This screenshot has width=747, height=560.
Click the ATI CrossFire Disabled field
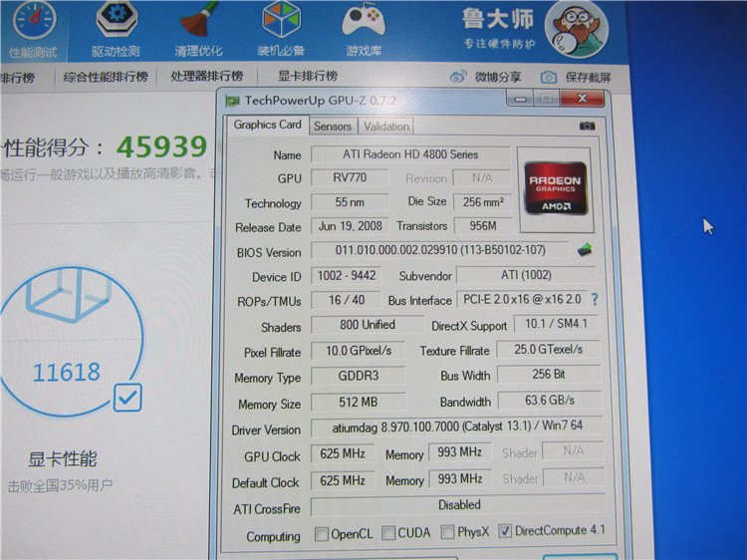tap(459, 505)
